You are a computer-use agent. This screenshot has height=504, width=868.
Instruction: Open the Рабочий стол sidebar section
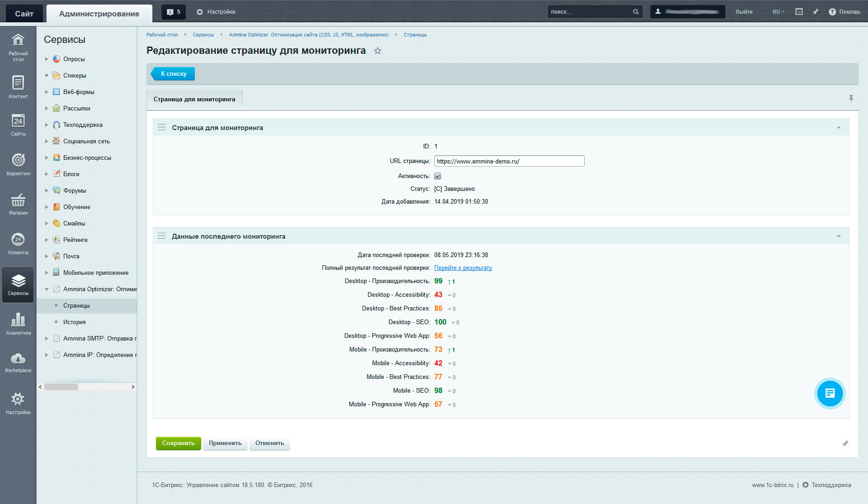(18, 47)
